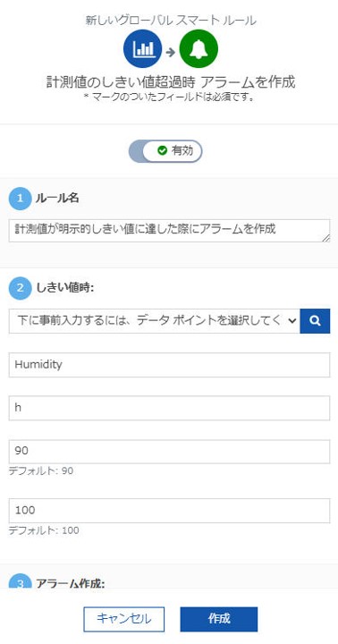Click the dropdown chevron beside data point
The height and width of the screenshot is (644, 338).
[292, 321]
